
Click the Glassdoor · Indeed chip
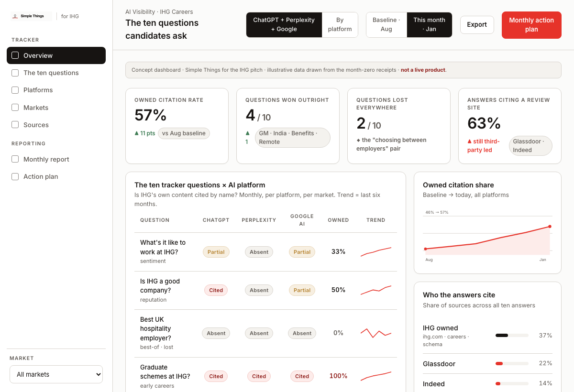coord(530,146)
